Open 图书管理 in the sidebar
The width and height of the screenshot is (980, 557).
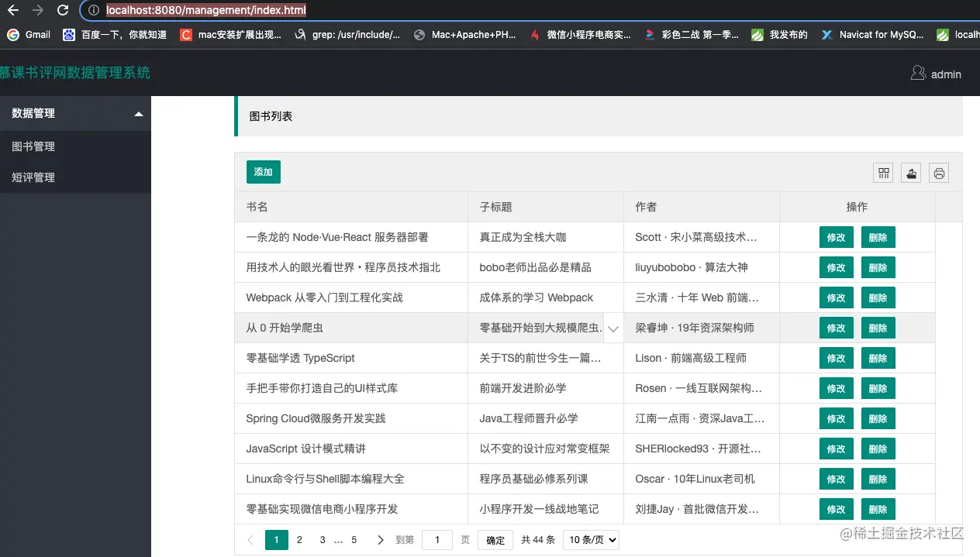[x=75, y=146]
